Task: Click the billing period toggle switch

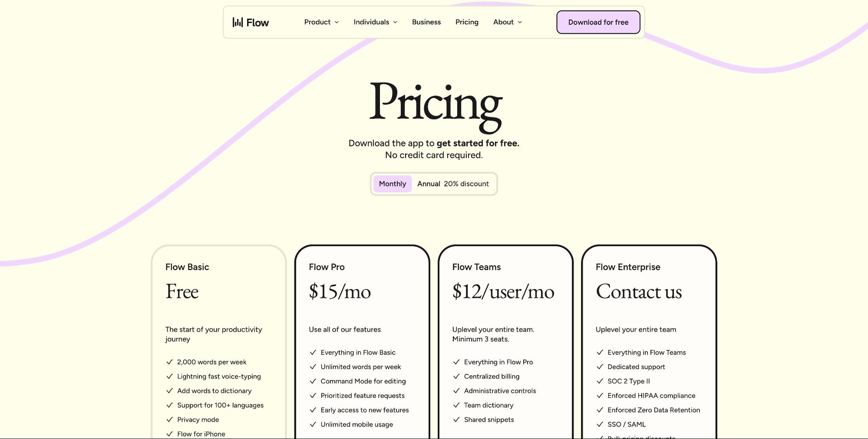Action: (434, 184)
